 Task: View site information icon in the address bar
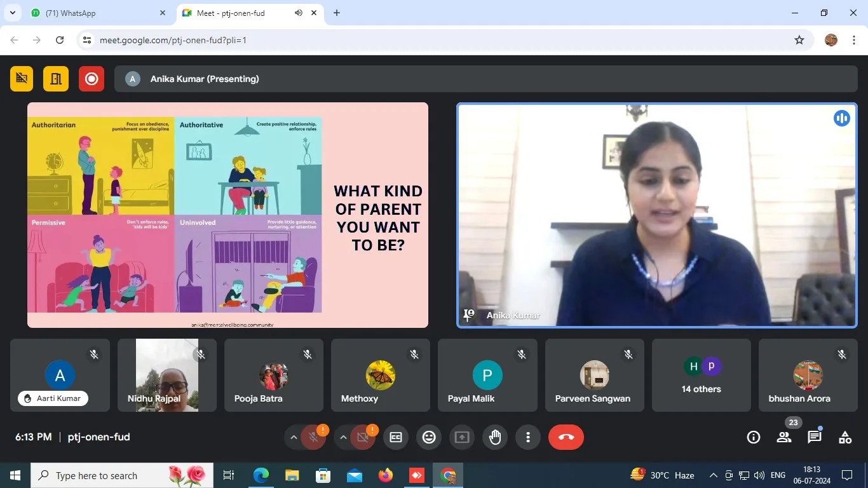pos(88,40)
